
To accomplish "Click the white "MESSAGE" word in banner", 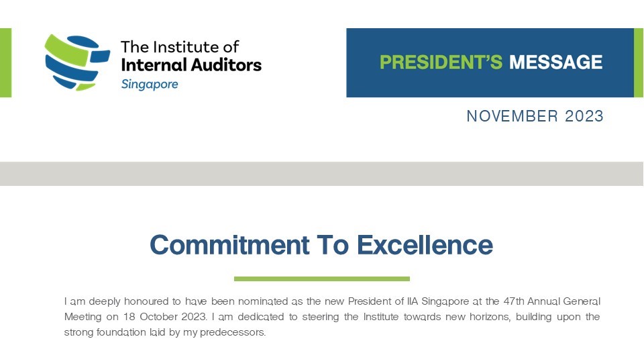I will coord(555,62).
